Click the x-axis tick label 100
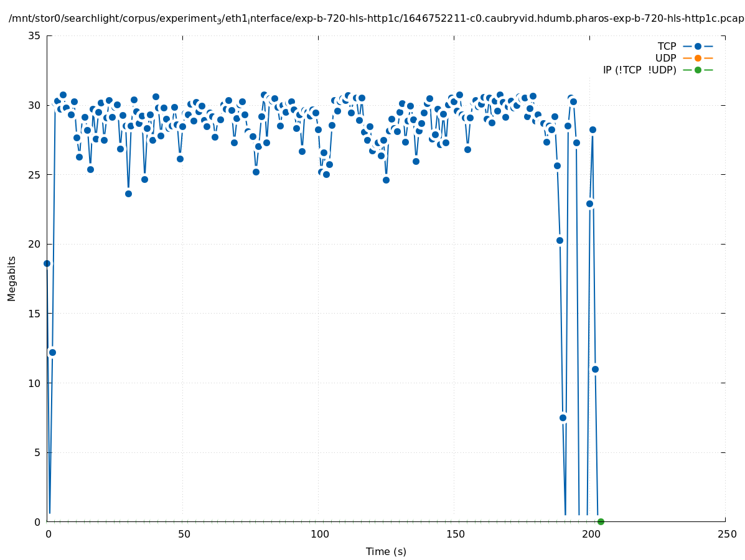 pos(319,534)
